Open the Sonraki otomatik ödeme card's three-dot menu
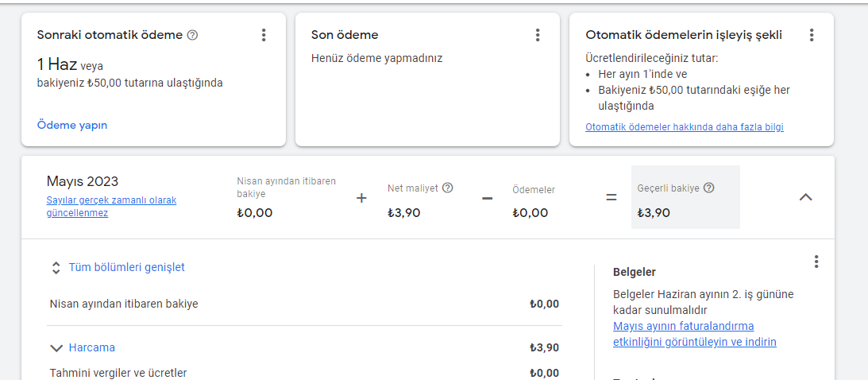The height and width of the screenshot is (380, 868). pyautogui.click(x=264, y=35)
